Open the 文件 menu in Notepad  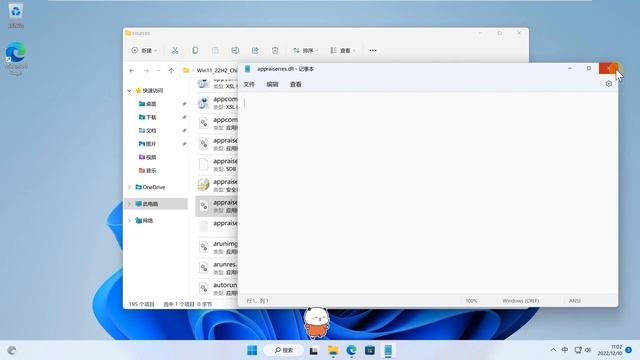pyautogui.click(x=249, y=84)
